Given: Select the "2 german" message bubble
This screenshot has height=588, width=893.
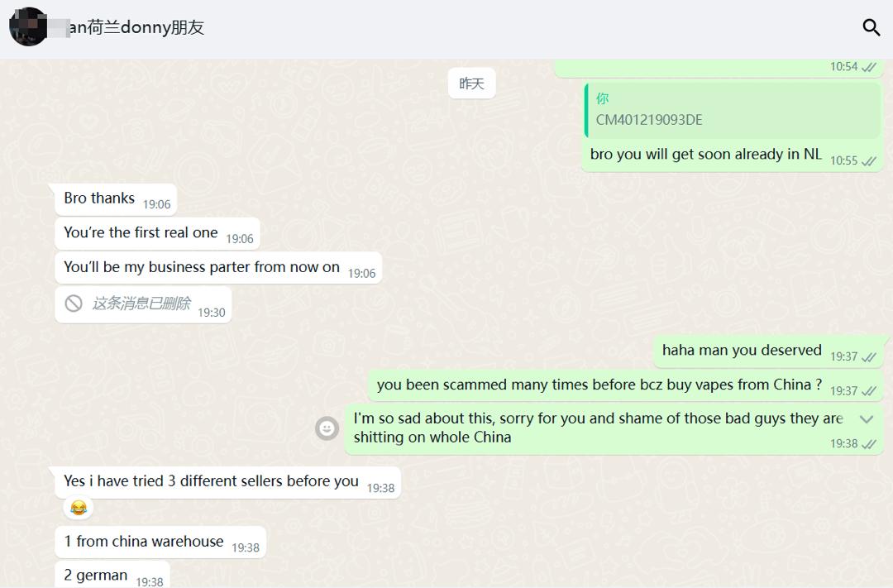Looking at the screenshot, I should [112, 575].
